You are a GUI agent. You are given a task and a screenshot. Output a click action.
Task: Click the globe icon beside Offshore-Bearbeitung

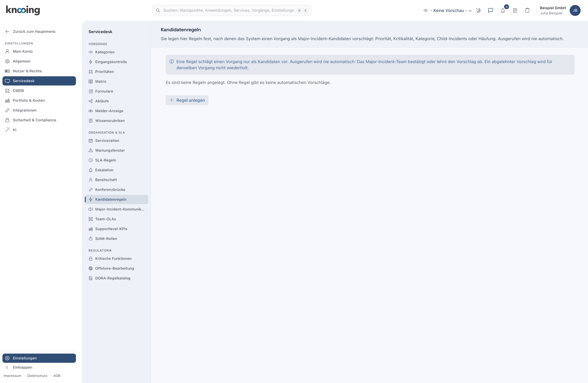[x=91, y=268]
